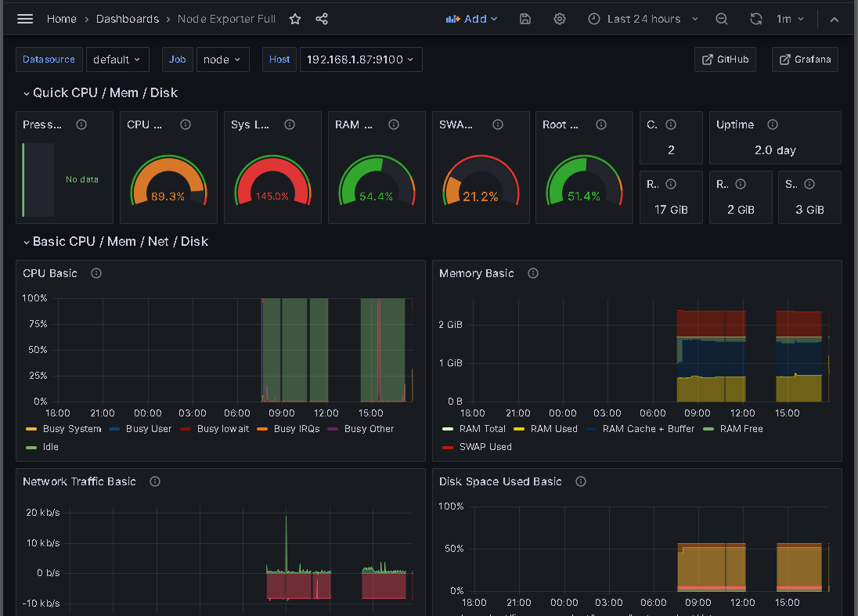Show info for the CPU Basic panel

click(96, 273)
